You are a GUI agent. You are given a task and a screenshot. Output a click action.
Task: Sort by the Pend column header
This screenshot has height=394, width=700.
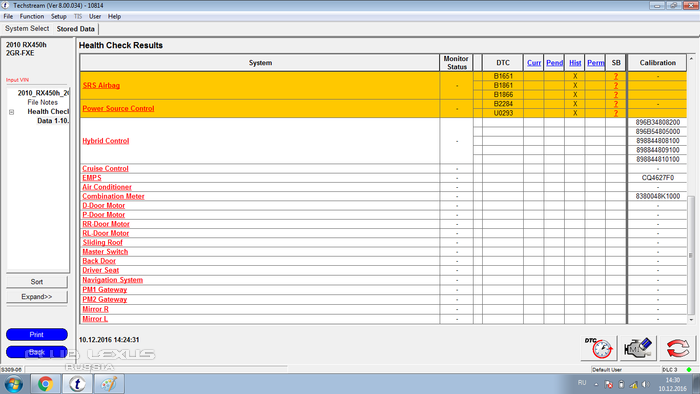pyautogui.click(x=554, y=63)
